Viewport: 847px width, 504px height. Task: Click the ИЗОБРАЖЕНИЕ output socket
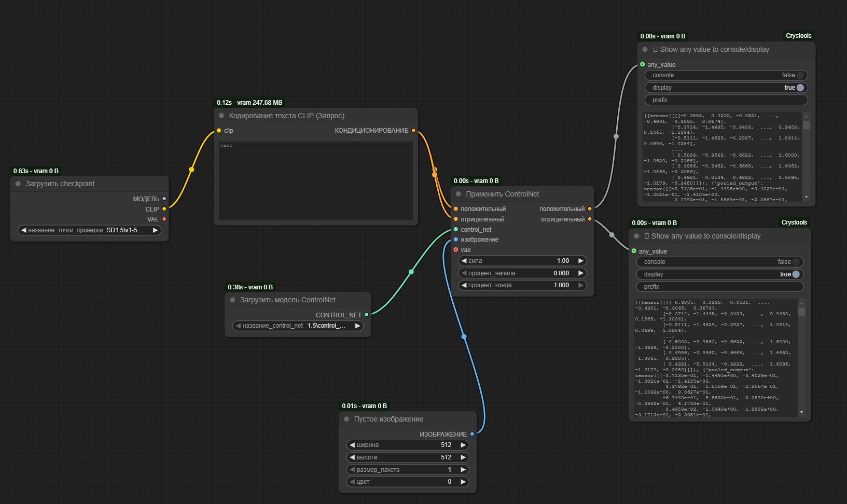[x=472, y=434]
